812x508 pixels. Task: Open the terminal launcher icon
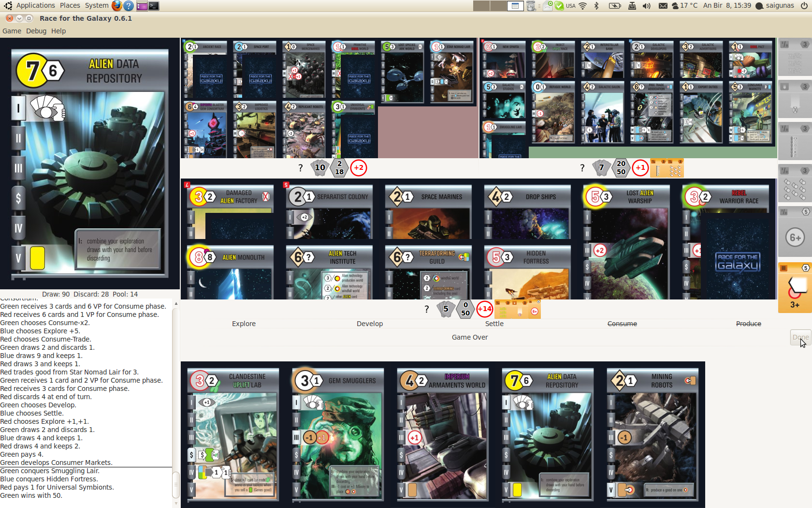(x=154, y=6)
